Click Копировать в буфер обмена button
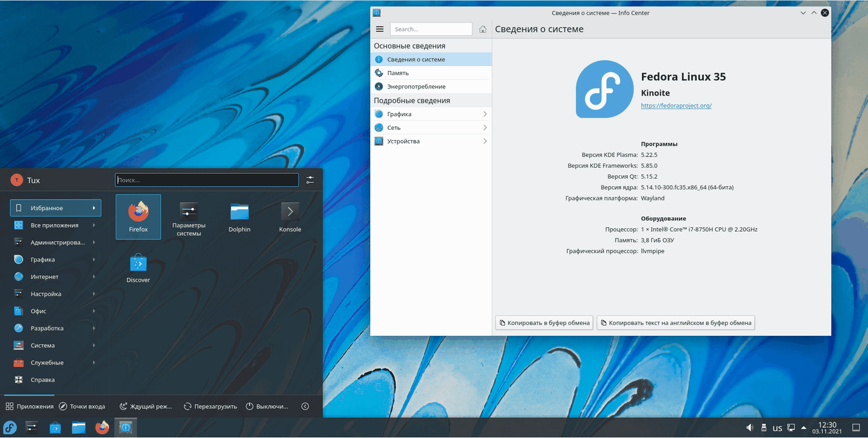The image size is (868, 438). pos(544,322)
